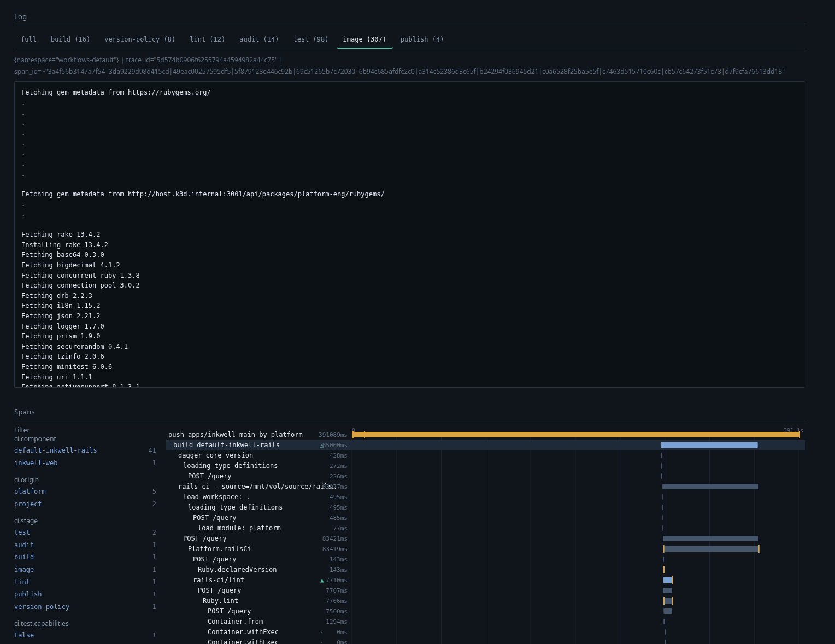Select the build default-inkwell-rails span row
835x644 pixels.
[x=486, y=445]
